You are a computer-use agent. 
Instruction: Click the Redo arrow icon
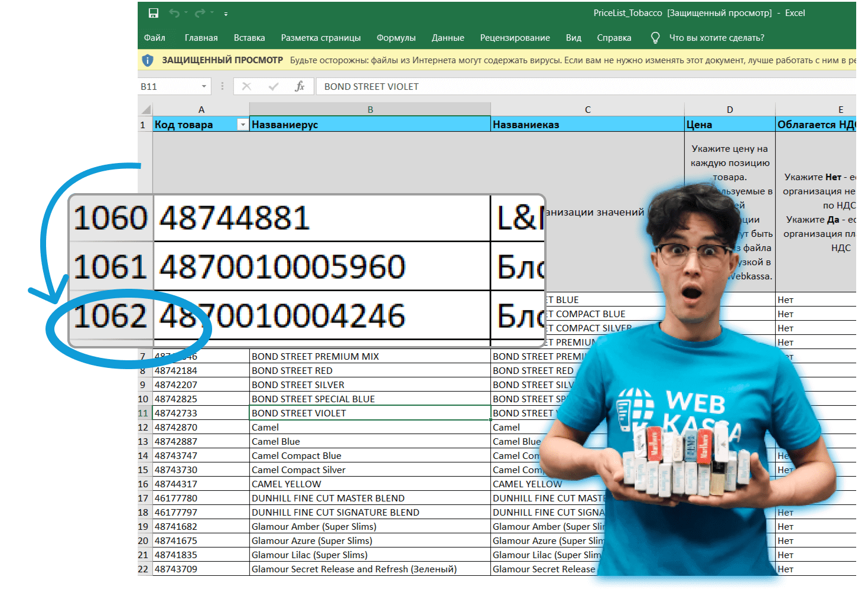tap(200, 13)
